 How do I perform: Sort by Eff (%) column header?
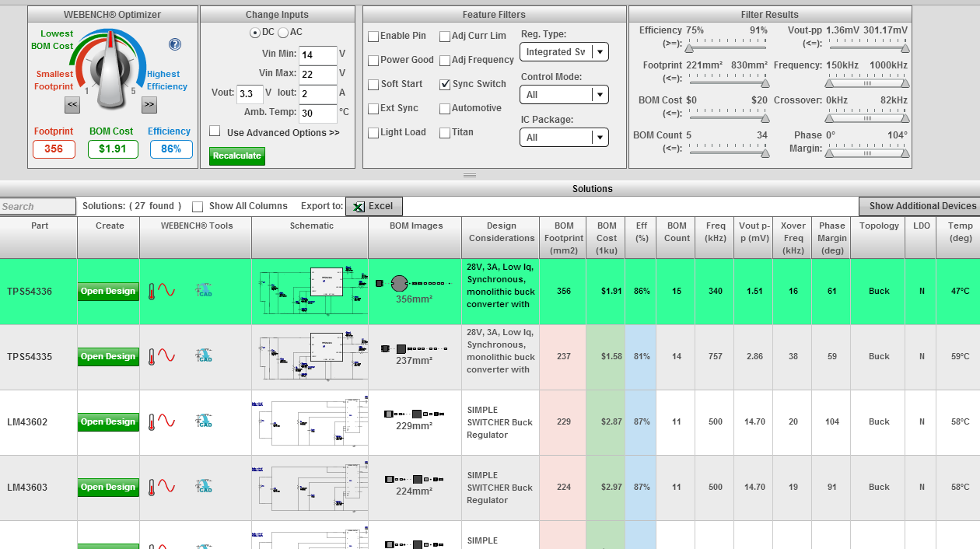[x=641, y=238]
